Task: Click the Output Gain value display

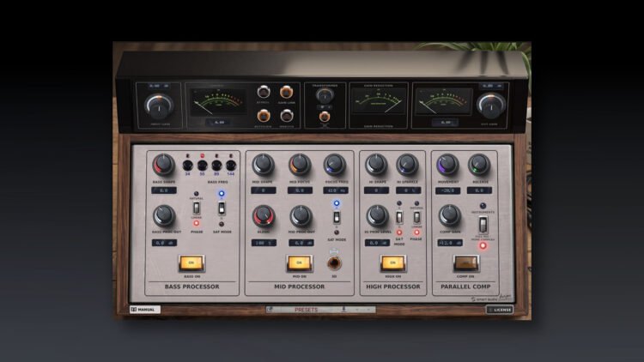Action: click(x=491, y=86)
